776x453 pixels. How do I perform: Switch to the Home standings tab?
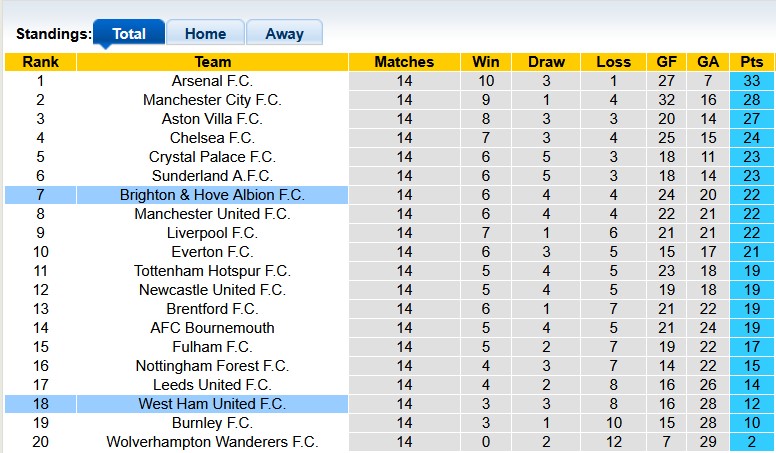coord(205,33)
